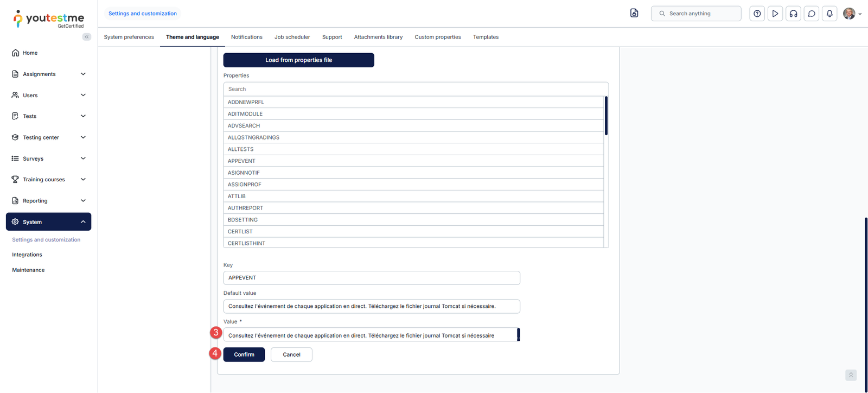Open the notifications bell

[x=829, y=14]
